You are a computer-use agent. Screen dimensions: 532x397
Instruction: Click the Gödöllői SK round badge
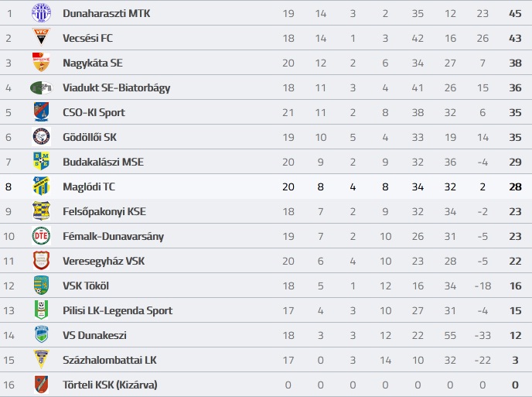[41, 137]
